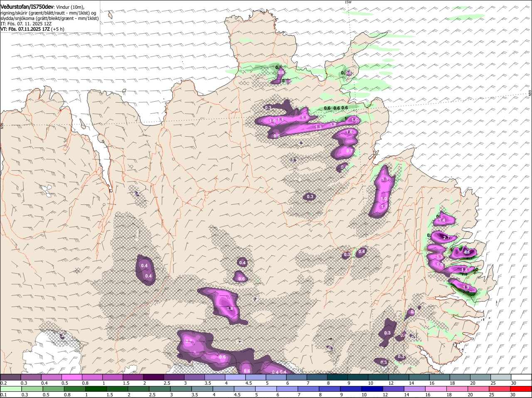Screen dimensions: 532x398
Task: Pick the rain legend swatch between 0.3 and 0.5
Action: [32, 389]
